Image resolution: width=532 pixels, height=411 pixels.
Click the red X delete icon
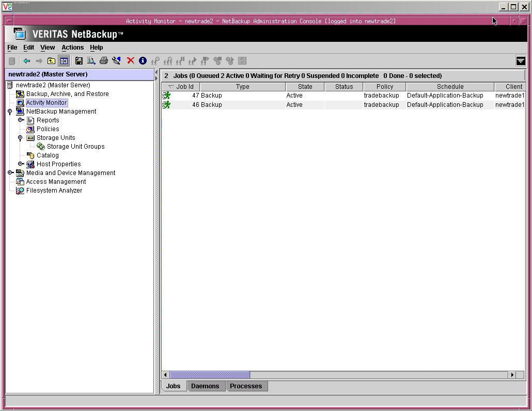(131, 61)
